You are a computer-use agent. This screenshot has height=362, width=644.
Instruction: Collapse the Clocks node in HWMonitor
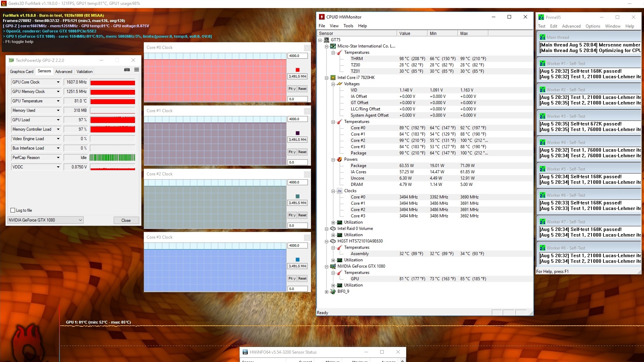pyautogui.click(x=333, y=191)
